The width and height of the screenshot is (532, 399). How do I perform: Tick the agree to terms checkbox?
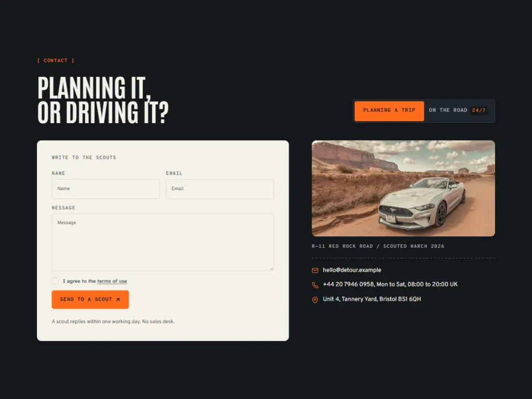[55, 281]
